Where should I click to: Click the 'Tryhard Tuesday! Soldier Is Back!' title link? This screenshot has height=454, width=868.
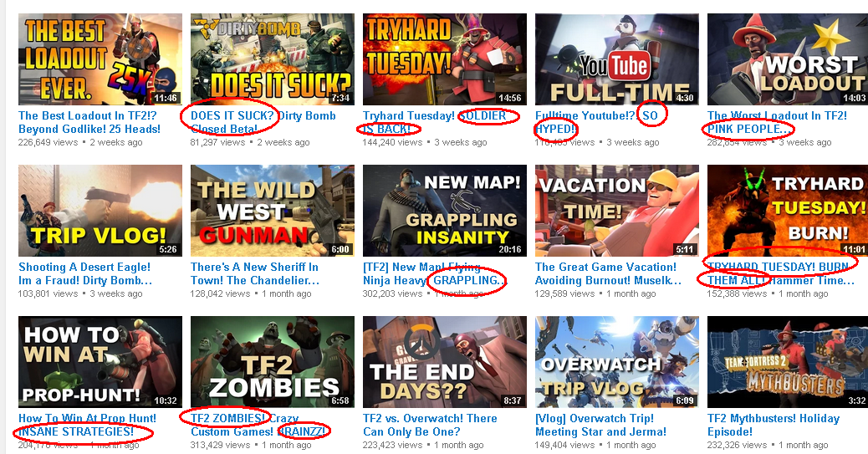tap(435, 122)
